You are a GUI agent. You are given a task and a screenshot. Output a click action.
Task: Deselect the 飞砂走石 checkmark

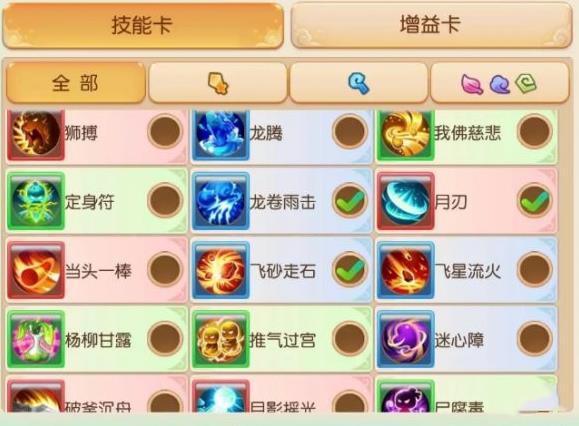(350, 270)
